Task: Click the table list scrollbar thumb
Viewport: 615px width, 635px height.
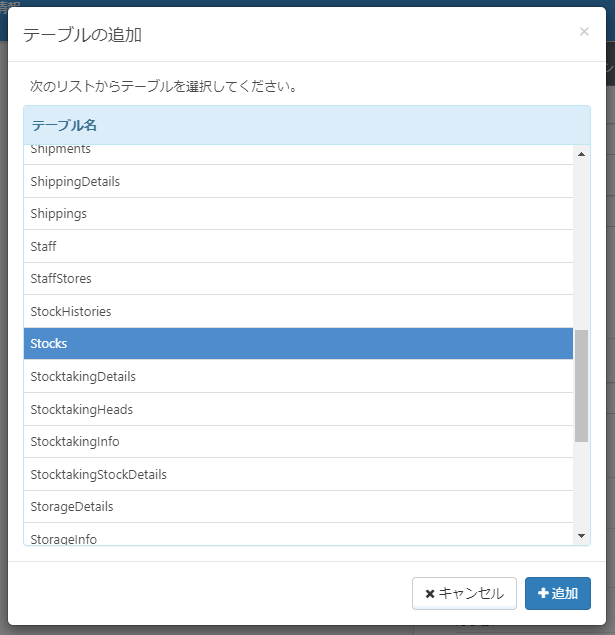Action: click(x=582, y=385)
